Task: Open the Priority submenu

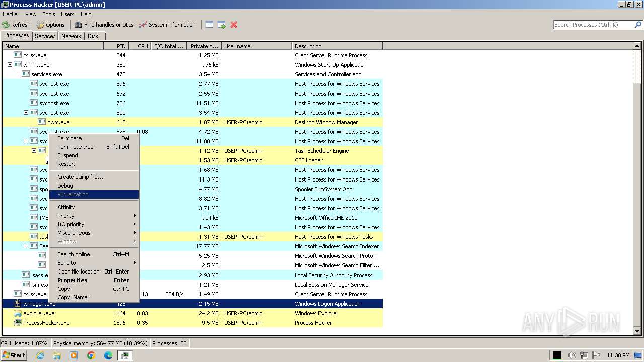Action: tap(94, 216)
